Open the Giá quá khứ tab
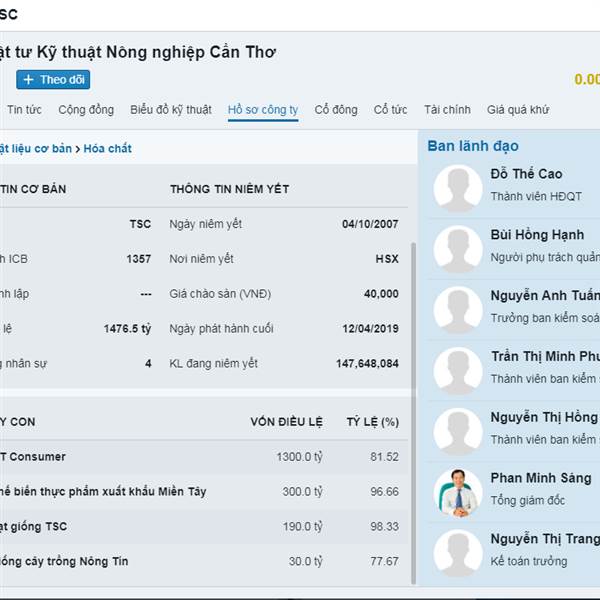The width and height of the screenshot is (600, 600). 518,110
